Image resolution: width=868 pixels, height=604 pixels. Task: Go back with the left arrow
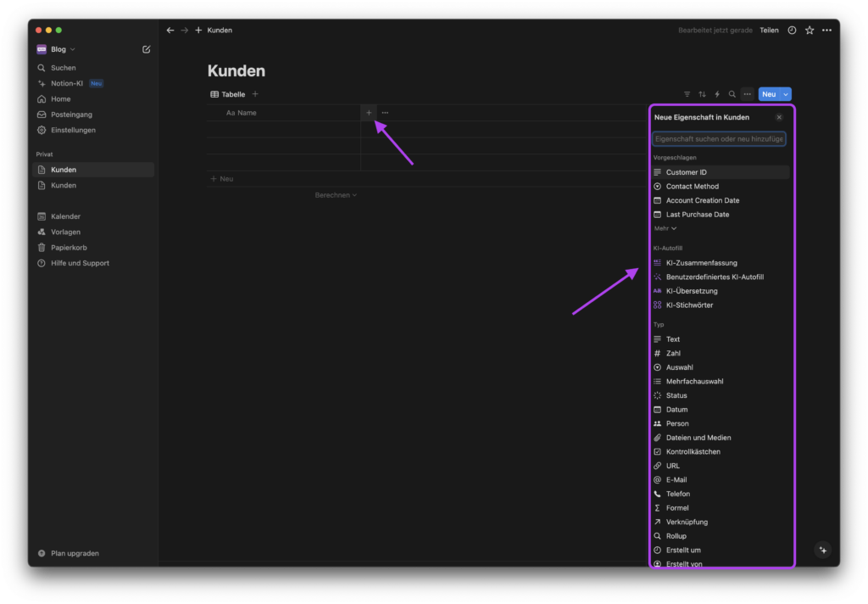tap(170, 30)
